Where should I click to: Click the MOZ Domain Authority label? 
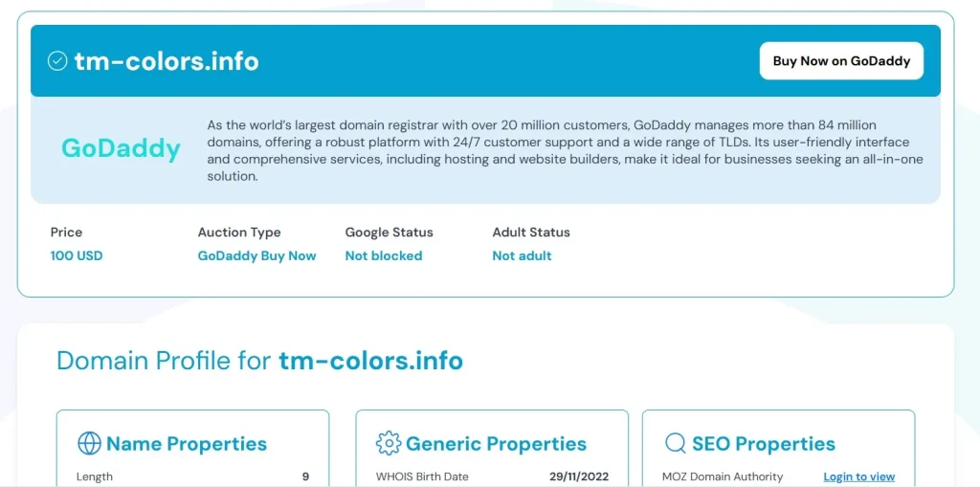click(722, 476)
